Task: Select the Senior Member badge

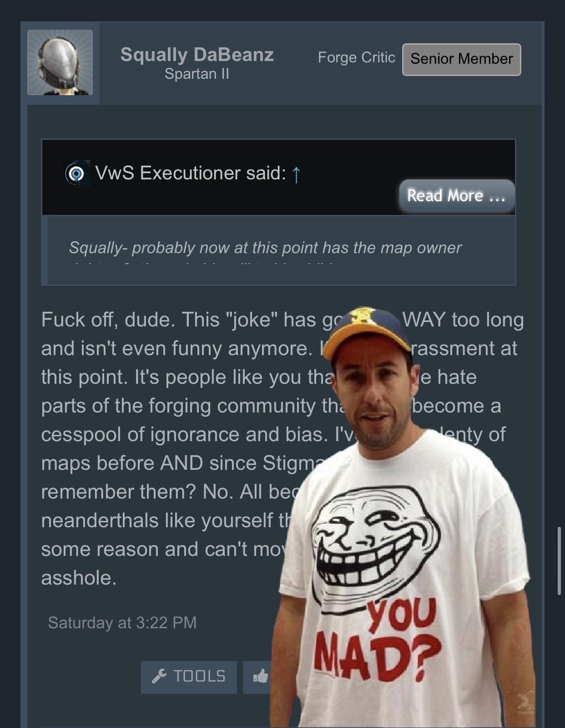Action: 462,59
